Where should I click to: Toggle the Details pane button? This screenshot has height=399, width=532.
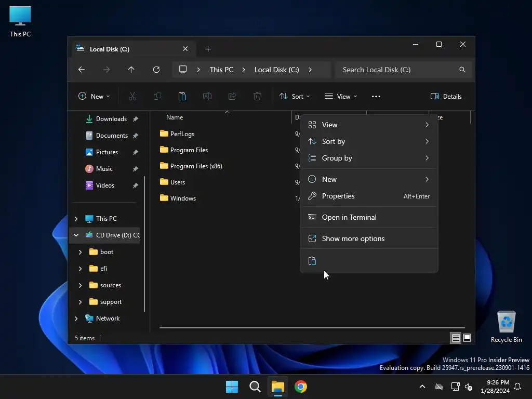(x=446, y=96)
